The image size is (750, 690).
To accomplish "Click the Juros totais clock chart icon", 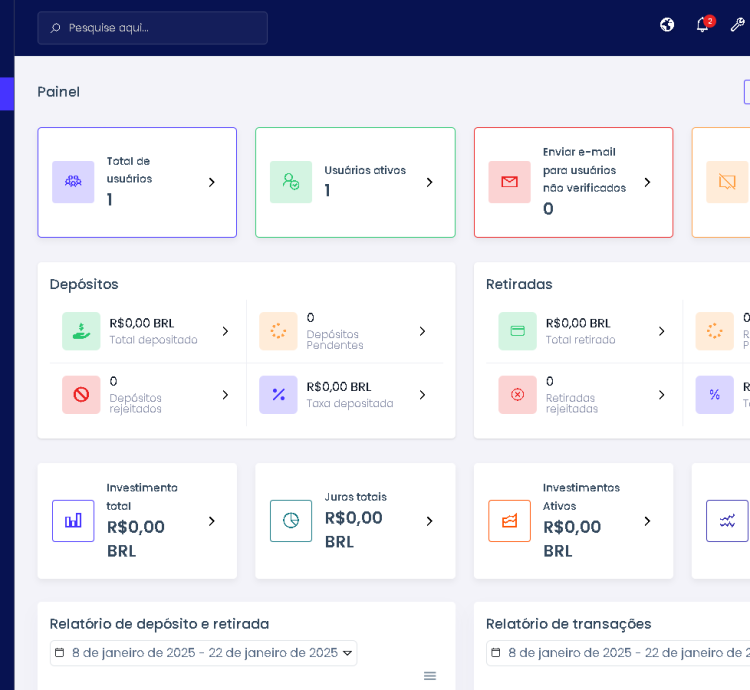I will tap(291, 521).
